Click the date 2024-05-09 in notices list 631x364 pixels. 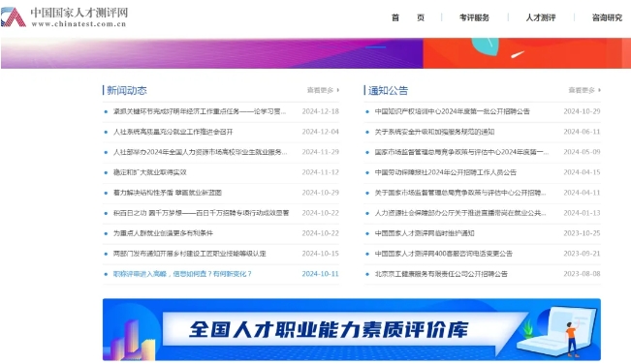(582, 152)
